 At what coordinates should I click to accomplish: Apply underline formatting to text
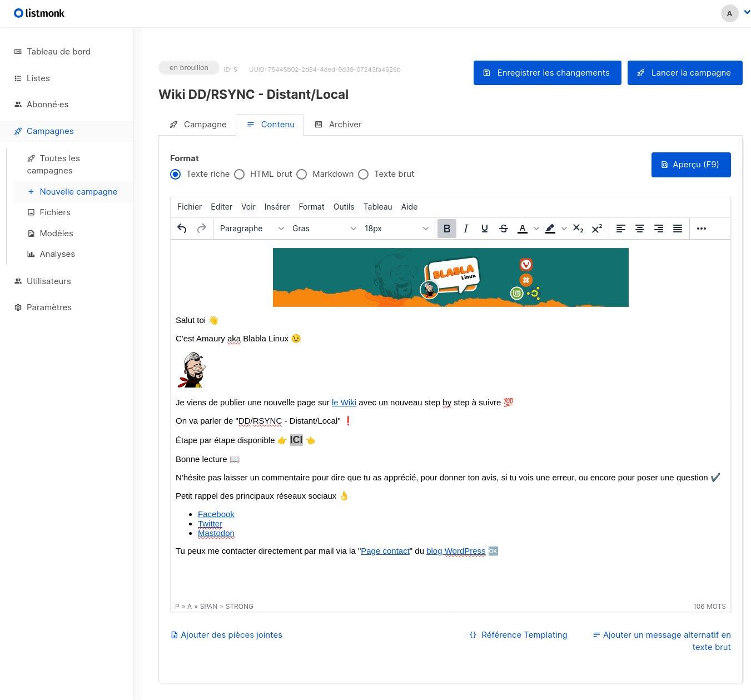point(485,229)
